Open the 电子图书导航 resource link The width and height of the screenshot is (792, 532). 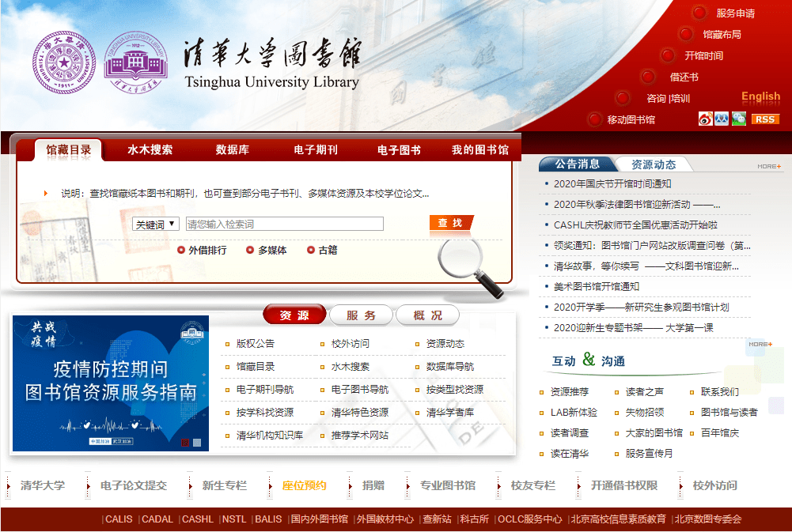tap(360, 390)
